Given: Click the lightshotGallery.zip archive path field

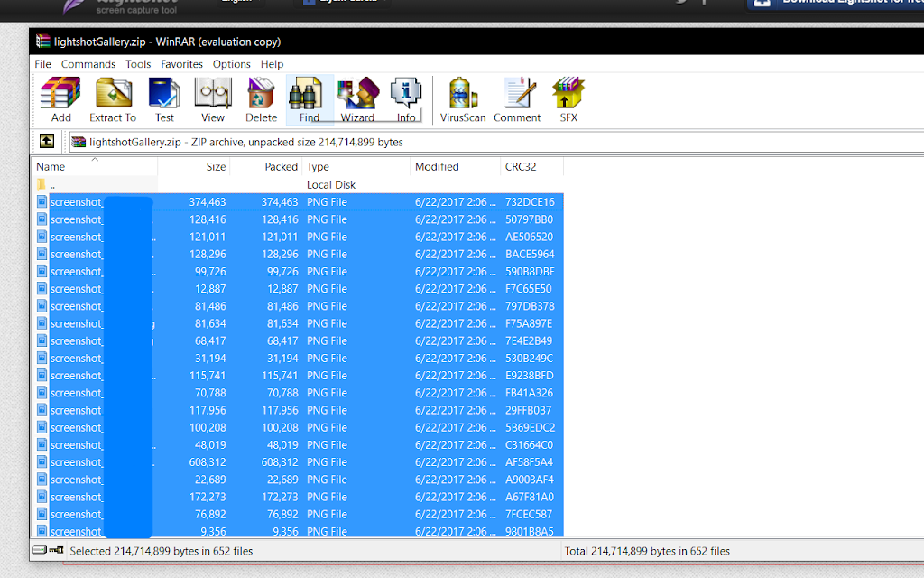Looking at the screenshot, I should [x=495, y=142].
